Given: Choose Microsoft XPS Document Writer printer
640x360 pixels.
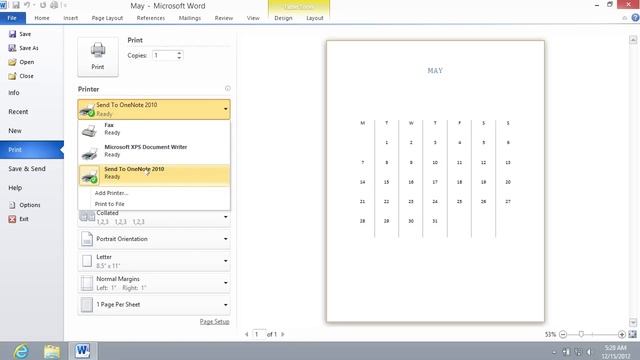Looking at the screenshot, I should tap(154, 151).
